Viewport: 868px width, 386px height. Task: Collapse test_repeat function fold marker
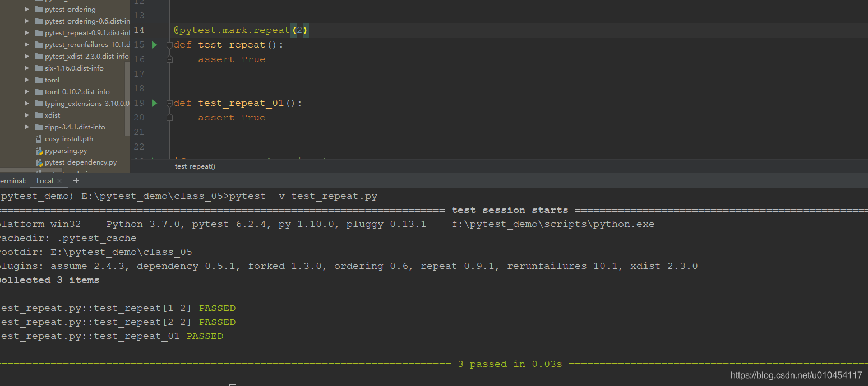169,45
